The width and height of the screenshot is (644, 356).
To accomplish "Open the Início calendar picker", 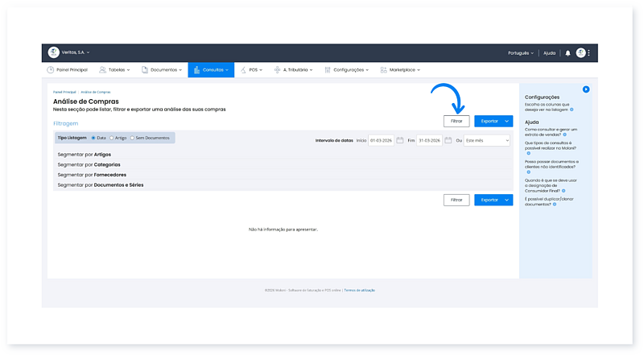I will (x=399, y=141).
